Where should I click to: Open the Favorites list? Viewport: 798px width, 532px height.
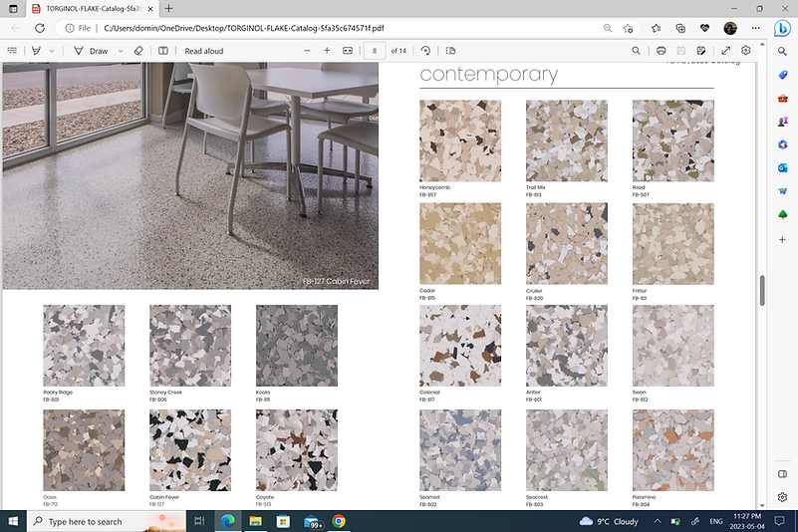click(656, 28)
